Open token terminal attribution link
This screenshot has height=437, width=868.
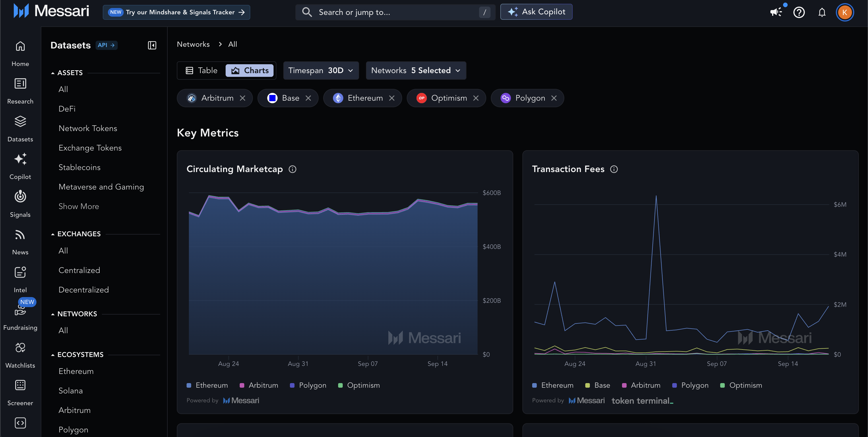coord(642,401)
